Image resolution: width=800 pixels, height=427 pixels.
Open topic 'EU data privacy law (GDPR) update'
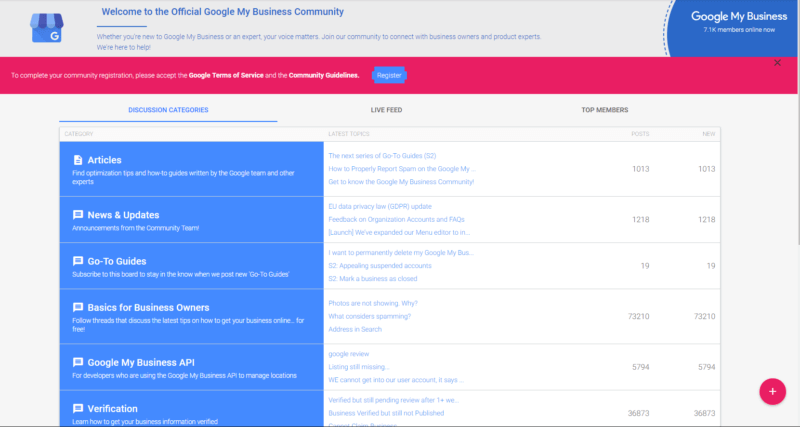(x=380, y=207)
